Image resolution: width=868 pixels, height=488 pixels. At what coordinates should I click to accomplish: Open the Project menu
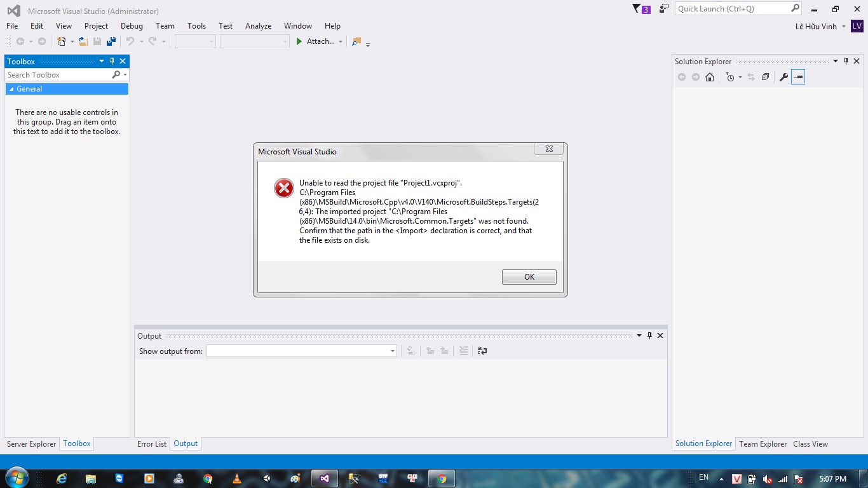tap(96, 26)
